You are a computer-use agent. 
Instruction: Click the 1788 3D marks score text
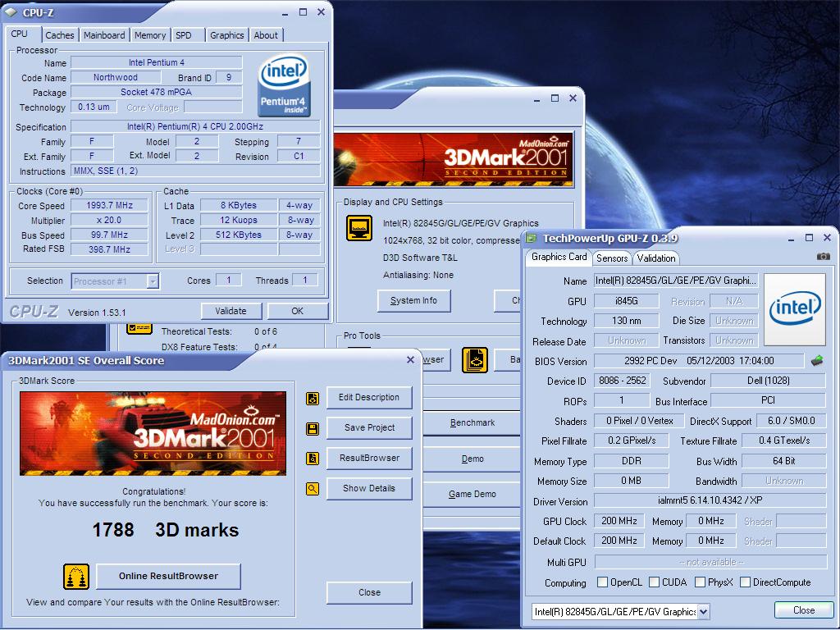point(166,530)
